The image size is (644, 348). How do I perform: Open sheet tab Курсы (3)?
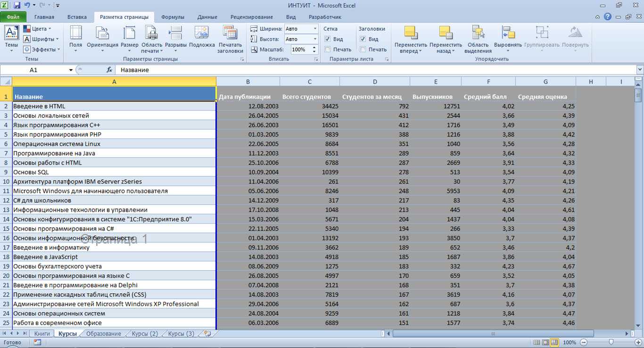(181, 333)
